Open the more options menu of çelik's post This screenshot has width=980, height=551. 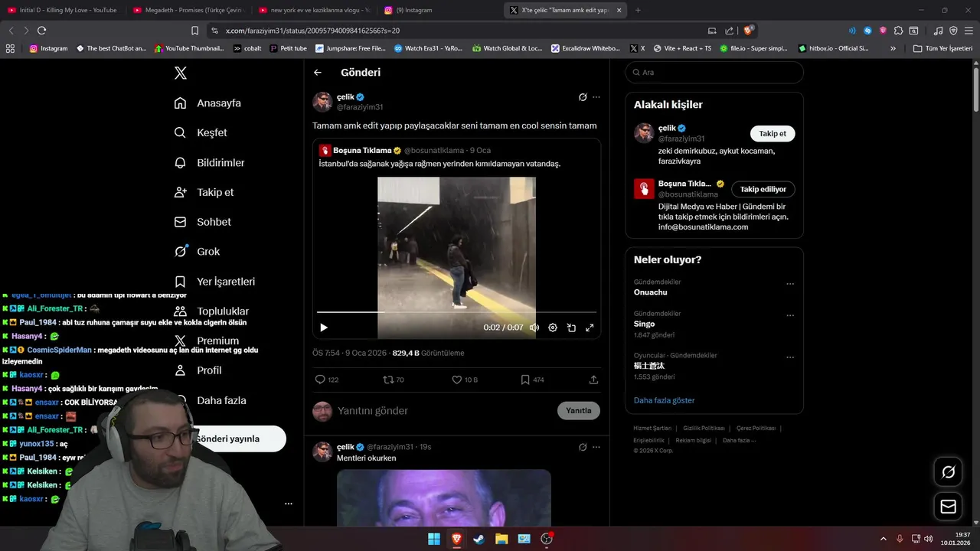[596, 97]
